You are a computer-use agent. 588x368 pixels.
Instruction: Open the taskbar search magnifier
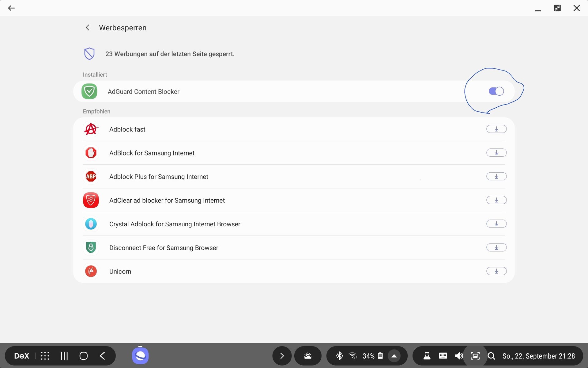tap(491, 356)
